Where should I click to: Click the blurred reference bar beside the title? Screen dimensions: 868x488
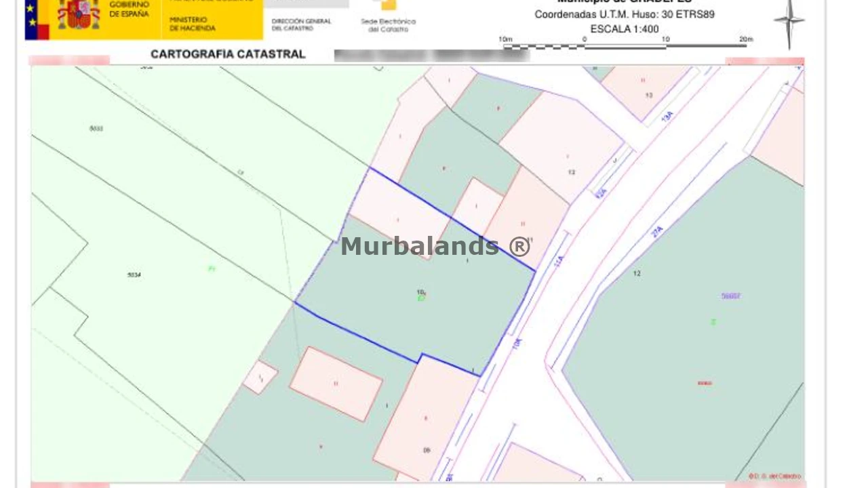[431, 56]
